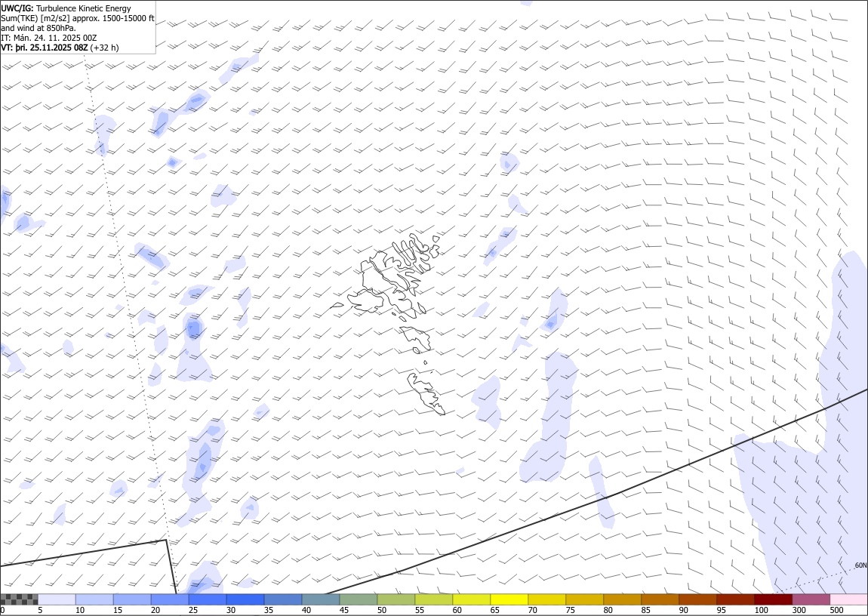
Task: Pick the maroon swatch between 100 and 300
Action: tap(772, 599)
